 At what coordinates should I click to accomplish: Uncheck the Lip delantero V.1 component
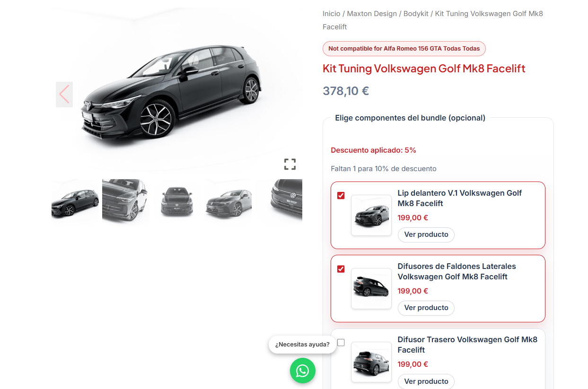pos(341,195)
